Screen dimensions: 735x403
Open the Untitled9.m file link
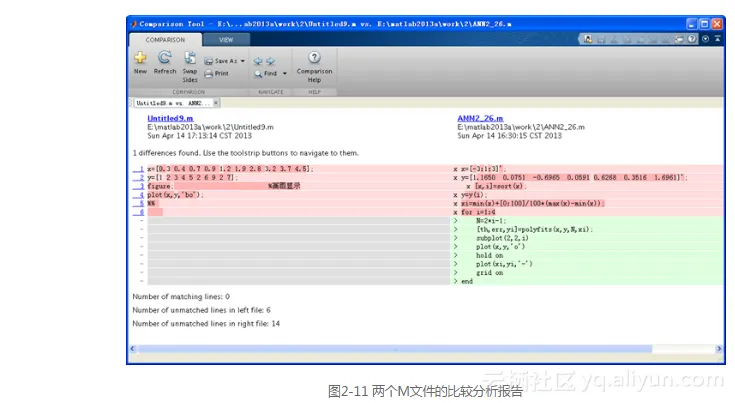[170, 119]
